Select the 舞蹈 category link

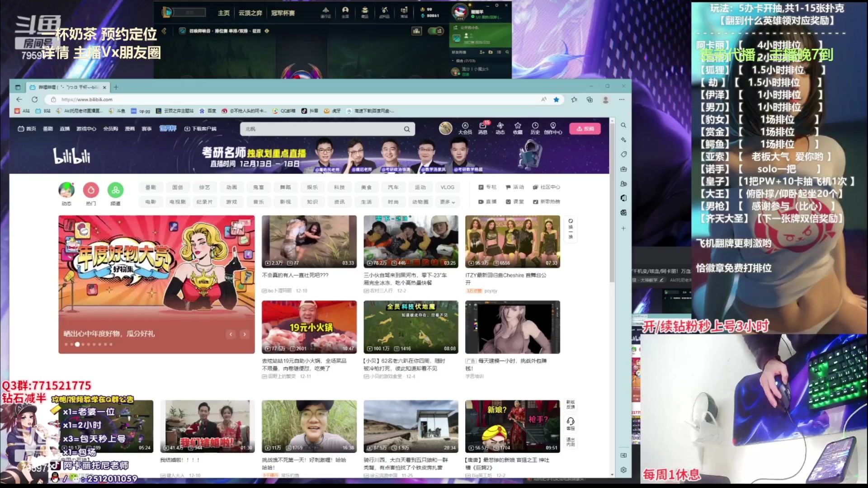point(285,187)
